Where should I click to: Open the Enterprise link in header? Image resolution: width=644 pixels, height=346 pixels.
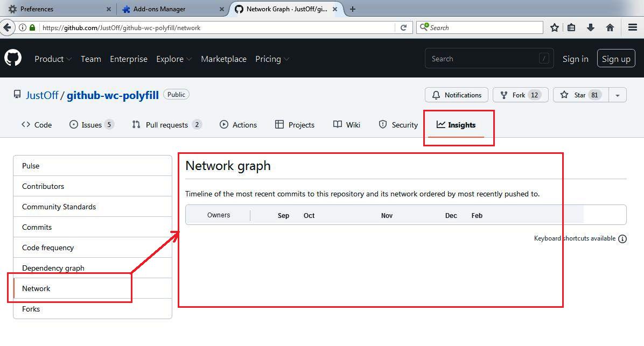[x=129, y=59]
